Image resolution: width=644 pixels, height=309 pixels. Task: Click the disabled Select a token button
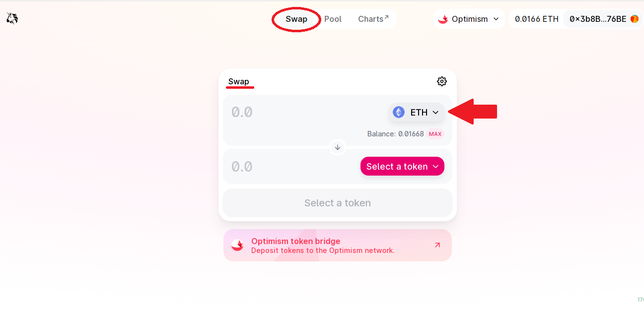tap(338, 203)
